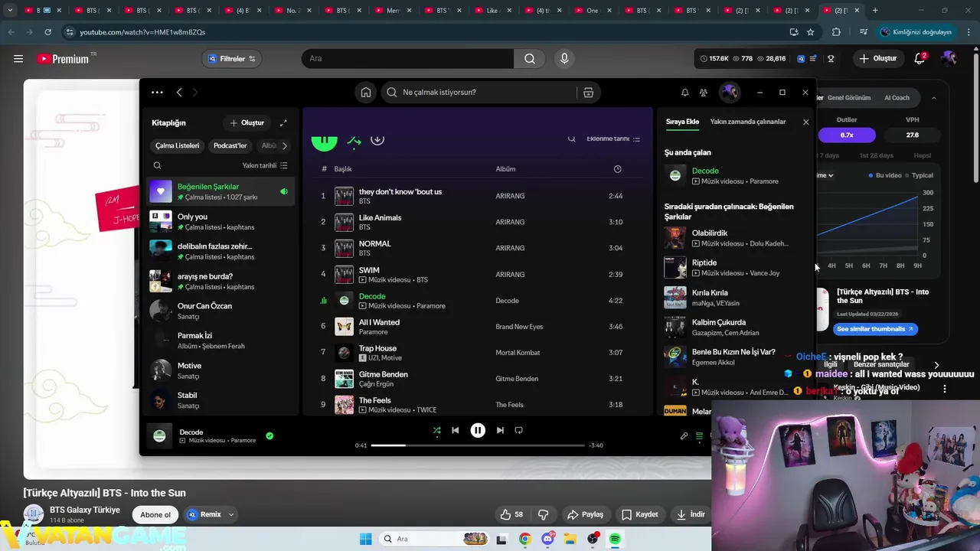Open the YouTube hamburger menu
This screenshot has height=551, width=980.
pyautogui.click(x=18, y=59)
